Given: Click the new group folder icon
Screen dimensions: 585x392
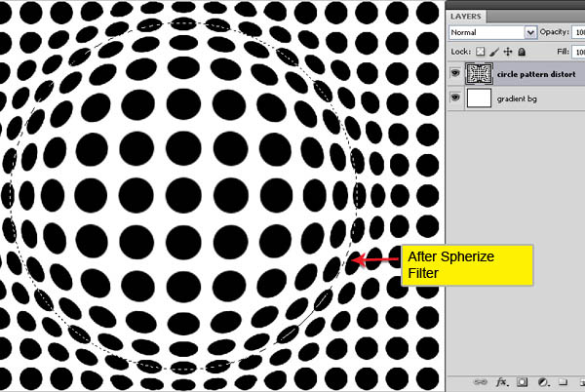Looking at the screenshot, I should pyautogui.click(x=565, y=381).
